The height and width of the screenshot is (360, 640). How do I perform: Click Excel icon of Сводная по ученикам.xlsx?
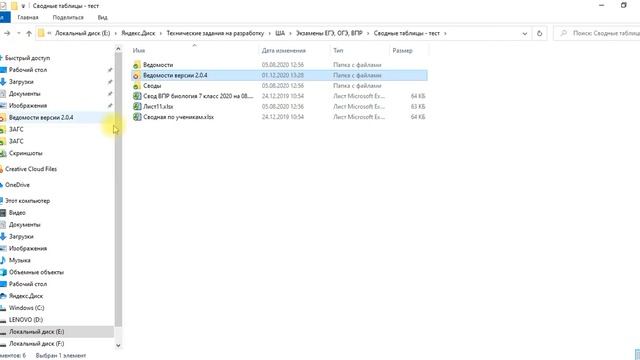point(137,117)
